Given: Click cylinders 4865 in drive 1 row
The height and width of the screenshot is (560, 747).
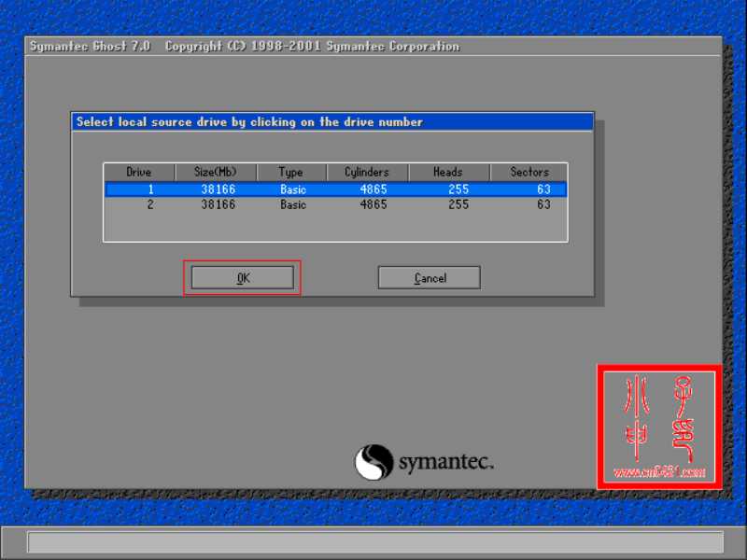Looking at the screenshot, I should (373, 189).
